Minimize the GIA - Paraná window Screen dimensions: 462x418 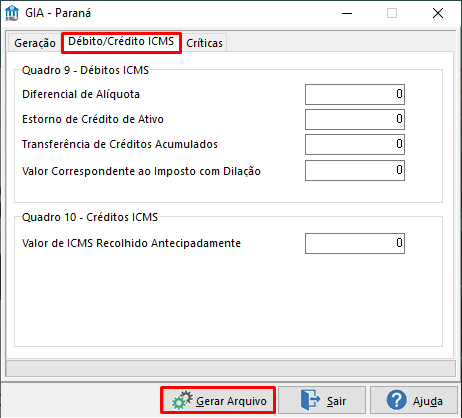[347, 13]
